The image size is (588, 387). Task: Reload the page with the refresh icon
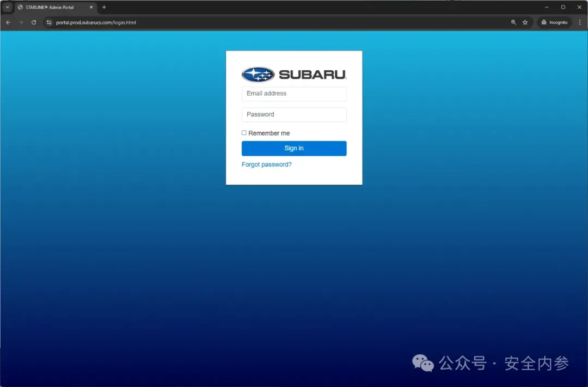34,22
